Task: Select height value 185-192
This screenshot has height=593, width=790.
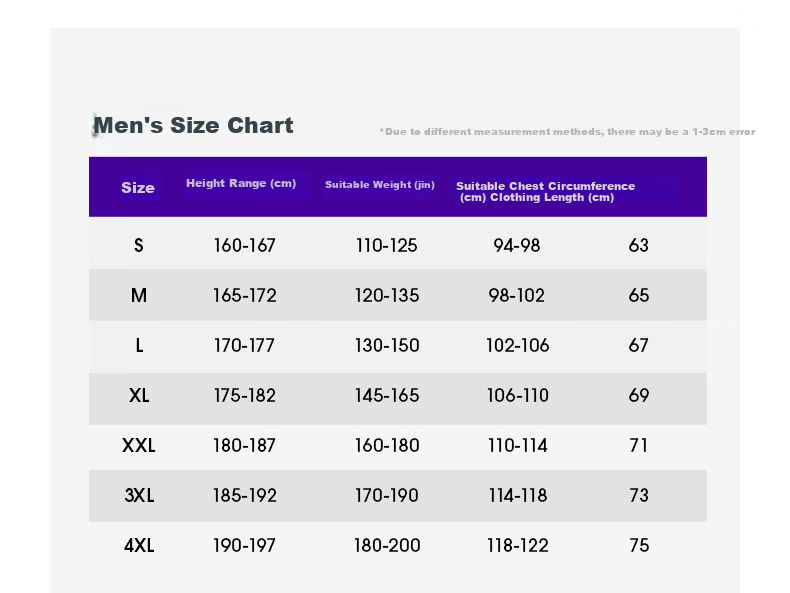Action: [244, 496]
